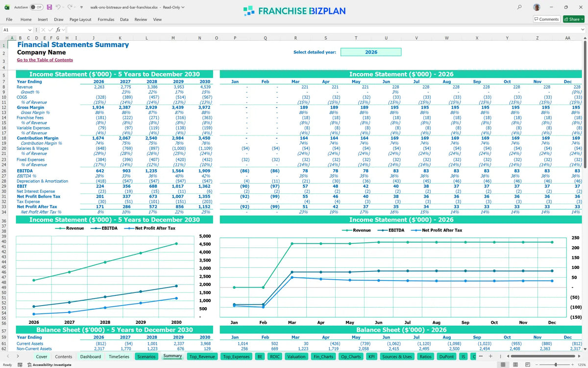Click Accessibility: Investigate in status bar
Image resolution: width=588 pixels, height=368 pixels.
click(49, 365)
